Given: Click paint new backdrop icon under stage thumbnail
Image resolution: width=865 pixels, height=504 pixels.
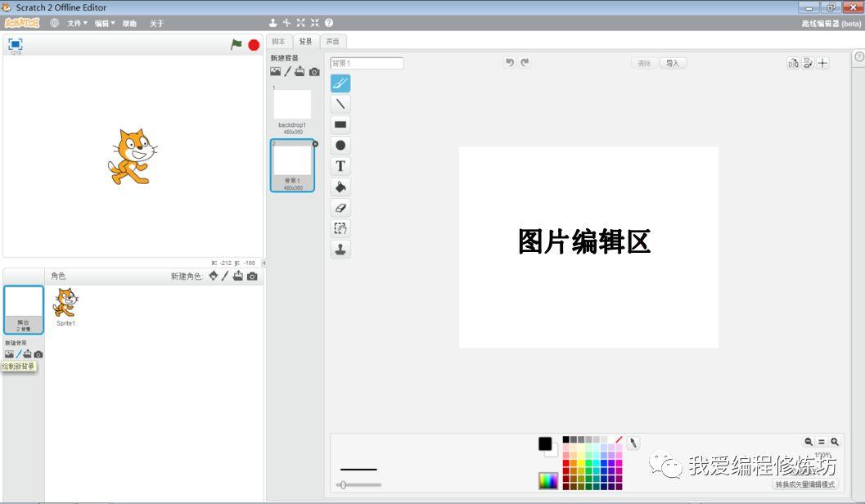Looking at the screenshot, I should coord(19,354).
